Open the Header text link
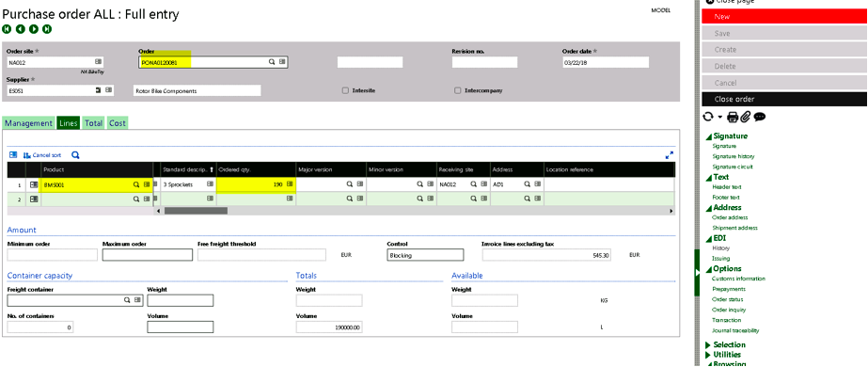This screenshot has width=868, height=367. [726, 187]
